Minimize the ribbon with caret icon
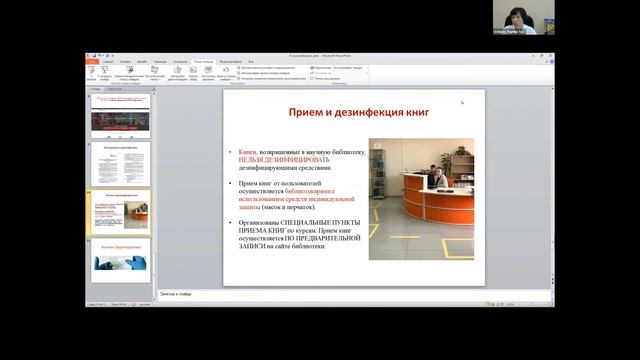Viewport: 640px width, 360px height. 547,62
